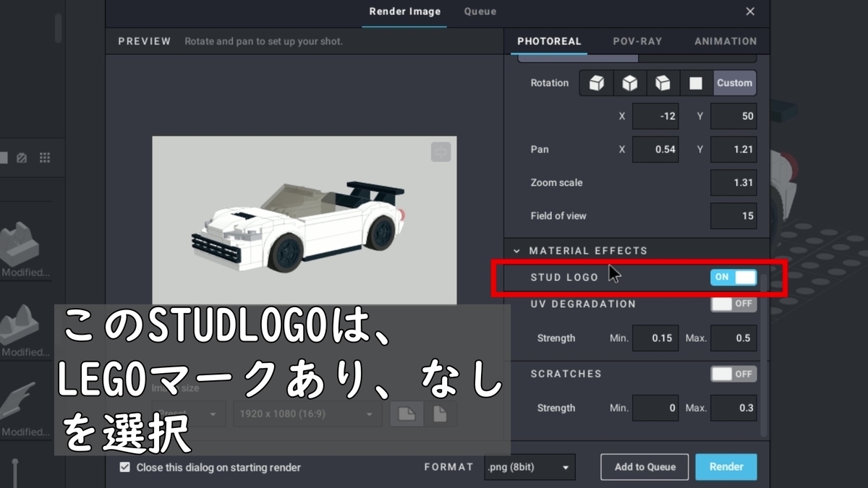Close the Render Image dialog
Screen dimensions: 868x488
click(750, 12)
